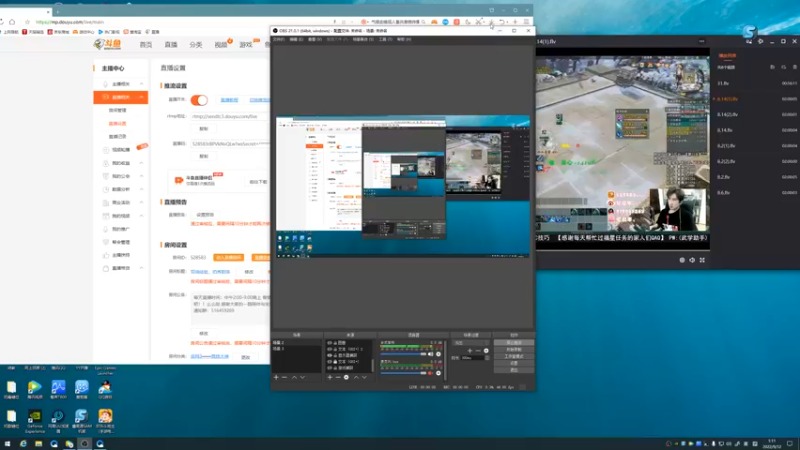The height and width of the screenshot is (450, 800).
Task: Adjust the desktop audio volume slider in OBS mixer
Action: (403, 354)
